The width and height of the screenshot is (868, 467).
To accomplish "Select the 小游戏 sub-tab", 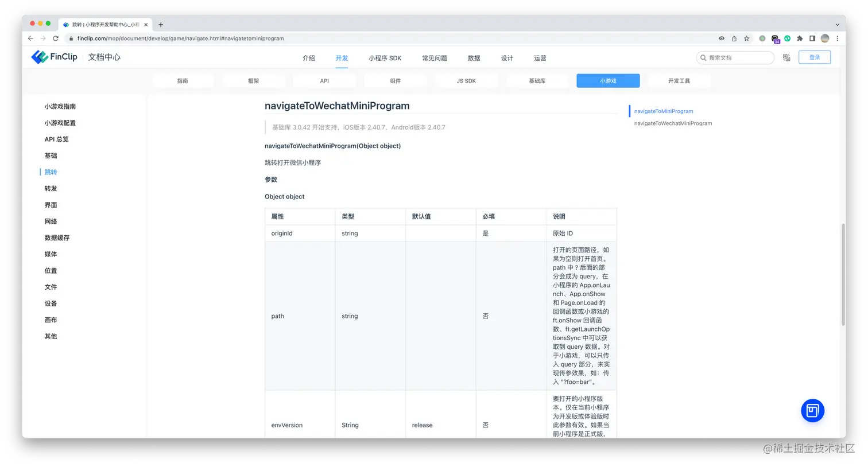I will (x=608, y=81).
